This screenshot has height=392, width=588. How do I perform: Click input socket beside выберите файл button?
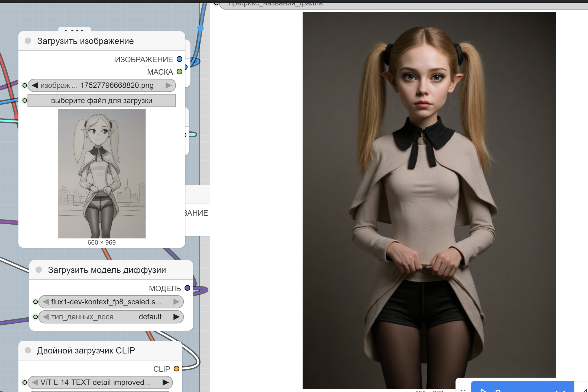click(25, 101)
